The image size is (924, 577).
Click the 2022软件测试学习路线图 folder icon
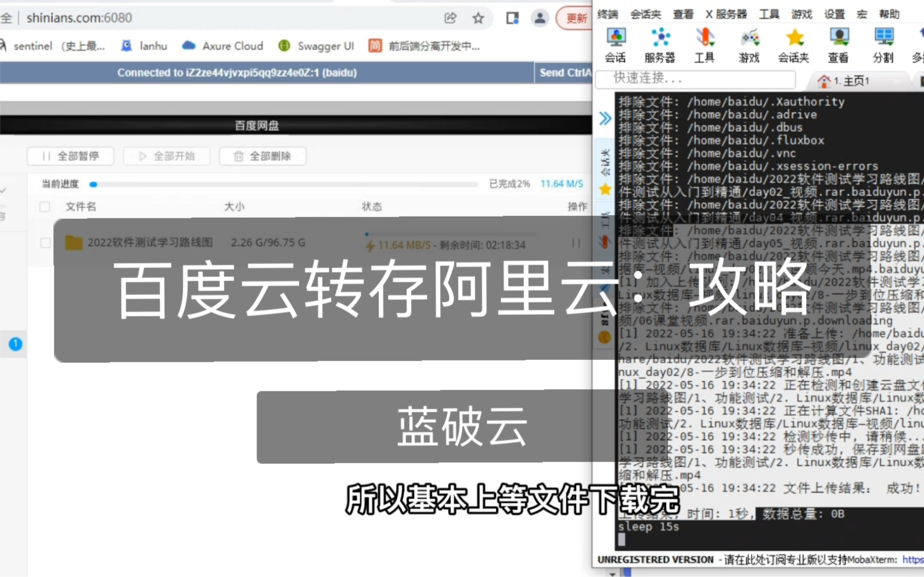pos(74,243)
